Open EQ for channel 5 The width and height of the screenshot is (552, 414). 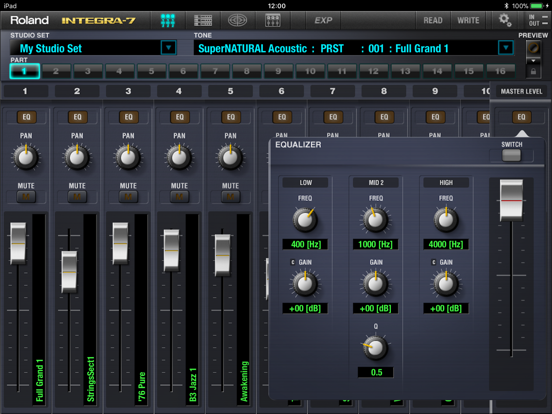click(231, 117)
